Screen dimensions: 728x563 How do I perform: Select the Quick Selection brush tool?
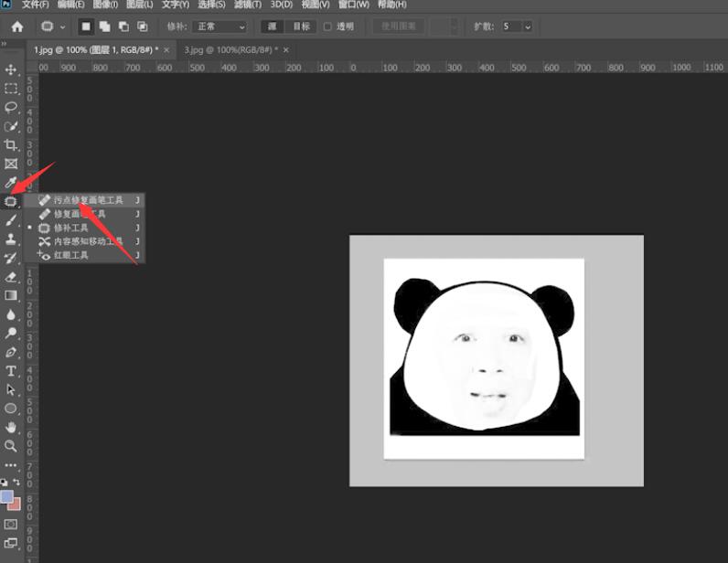point(11,126)
